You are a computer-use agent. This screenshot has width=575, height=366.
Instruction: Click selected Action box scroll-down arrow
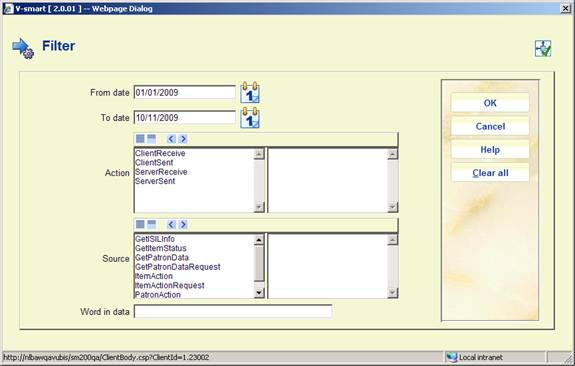point(392,206)
